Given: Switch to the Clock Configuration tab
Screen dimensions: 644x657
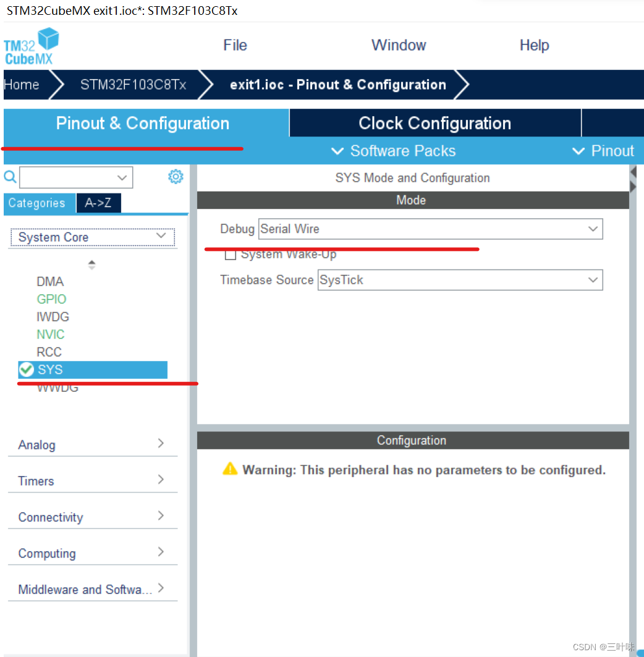Looking at the screenshot, I should (x=435, y=123).
